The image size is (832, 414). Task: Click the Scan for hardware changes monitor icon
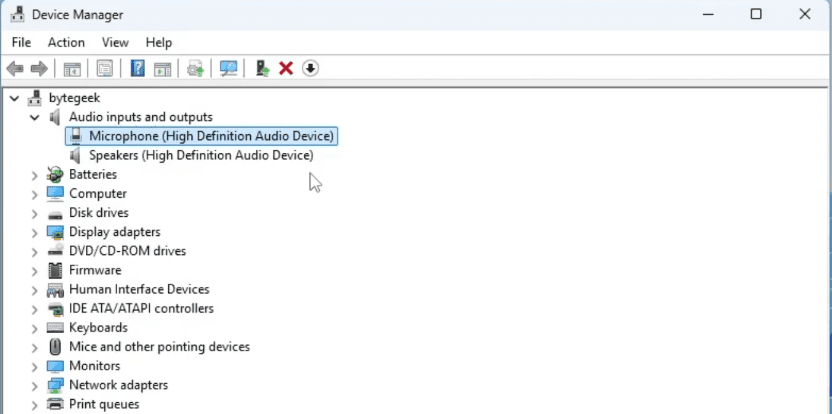click(229, 68)
